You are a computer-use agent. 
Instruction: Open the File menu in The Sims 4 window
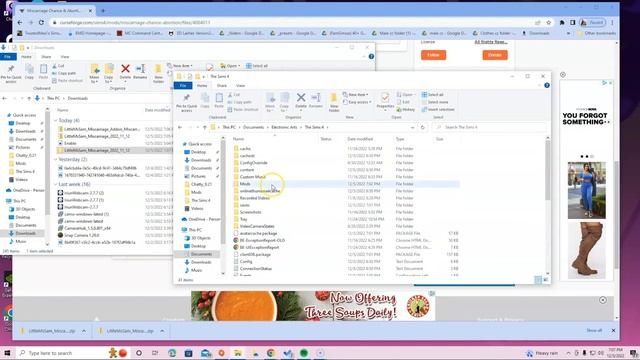(183, 85)
